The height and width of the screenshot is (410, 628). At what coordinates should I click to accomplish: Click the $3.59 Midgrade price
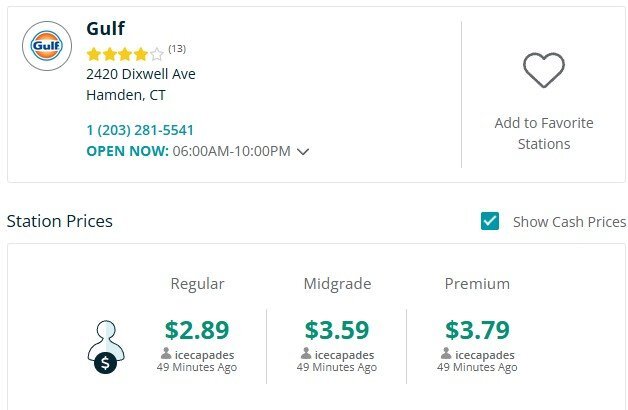[337, 329]
